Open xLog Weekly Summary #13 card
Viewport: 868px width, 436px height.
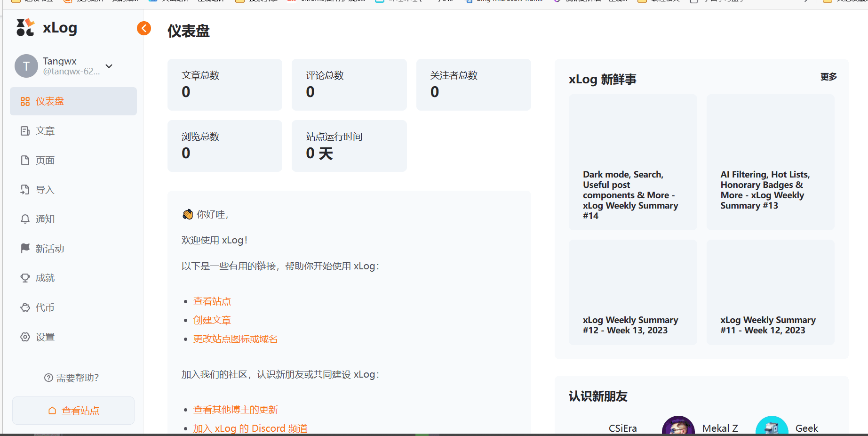pos(771,162)
